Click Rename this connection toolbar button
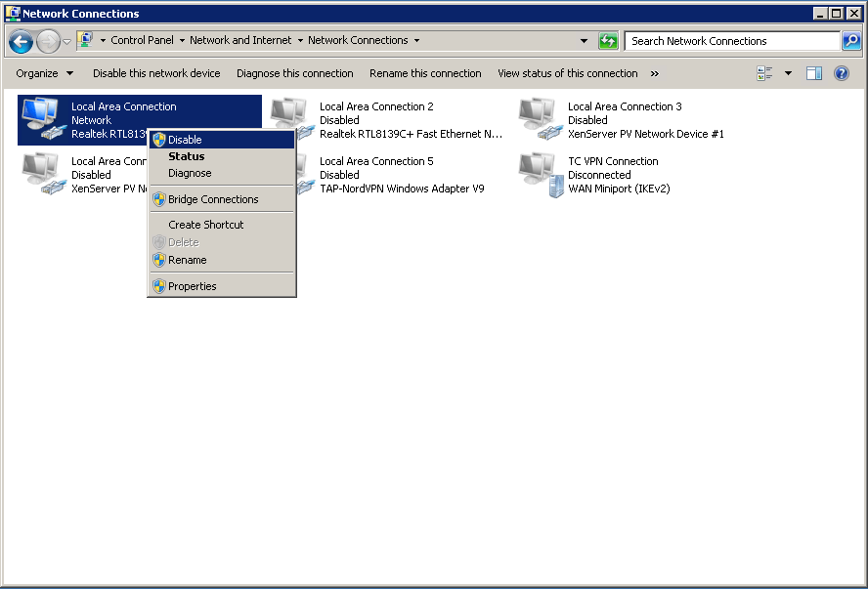868x589 pixels. click(x=425, y=73)
